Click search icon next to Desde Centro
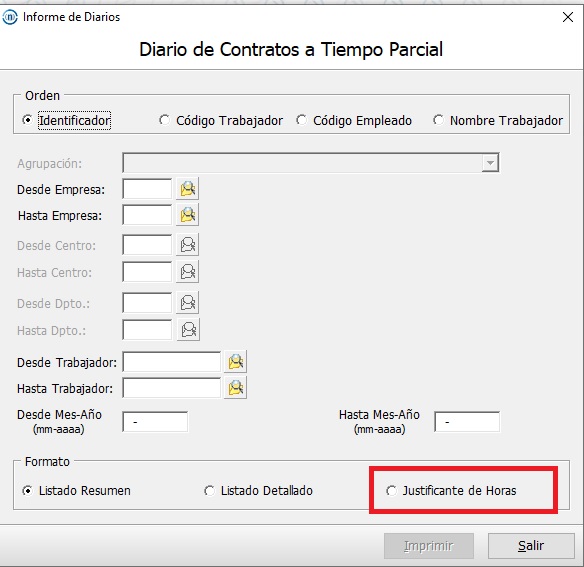Image resolution: width=584 pixels, height=567 pixels. point(187,245)
